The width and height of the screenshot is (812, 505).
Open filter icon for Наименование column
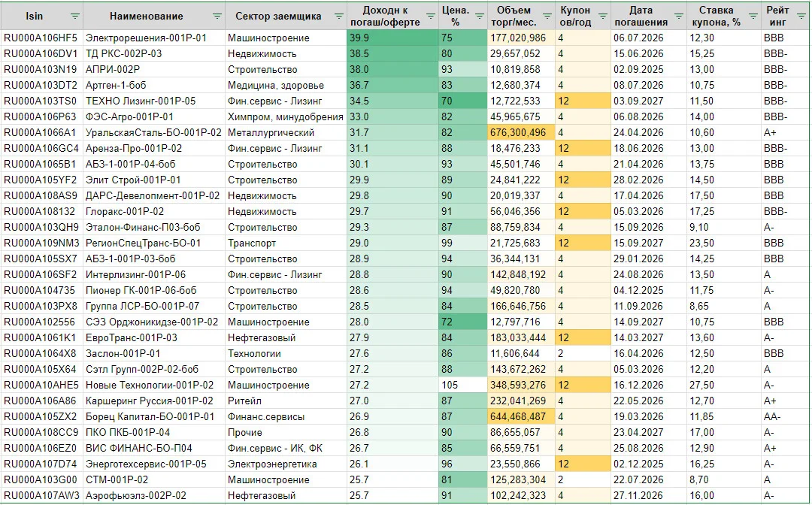pyautogui.click(x=217, y=17)
